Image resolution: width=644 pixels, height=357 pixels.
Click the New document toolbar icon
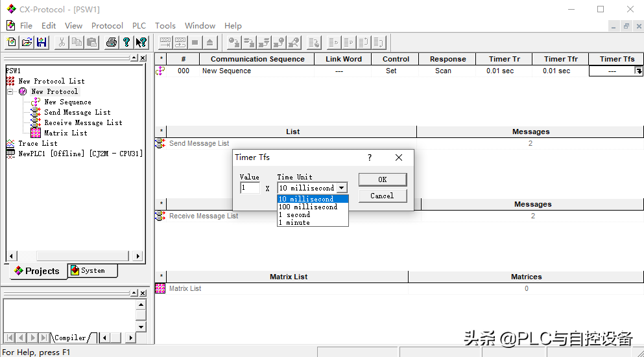[12, 42]
